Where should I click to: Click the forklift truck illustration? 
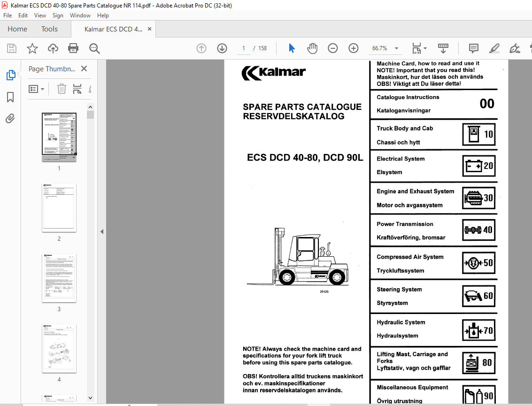click(298, 256)
